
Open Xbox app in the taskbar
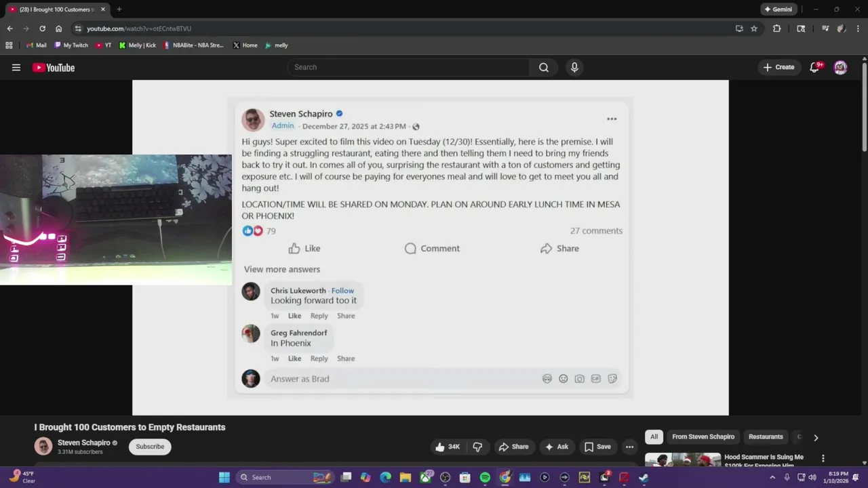425,477
